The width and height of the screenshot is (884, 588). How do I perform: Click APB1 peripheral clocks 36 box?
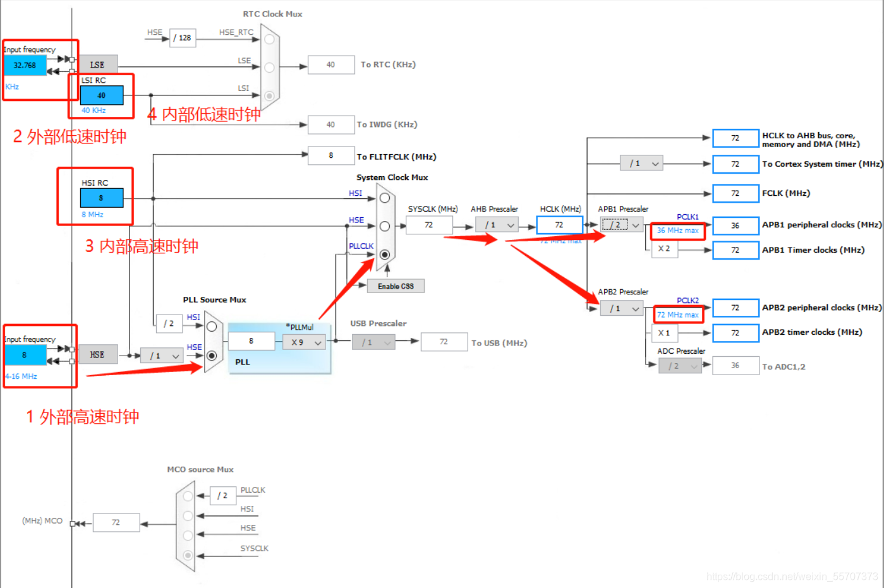click(x=736, y=225)
